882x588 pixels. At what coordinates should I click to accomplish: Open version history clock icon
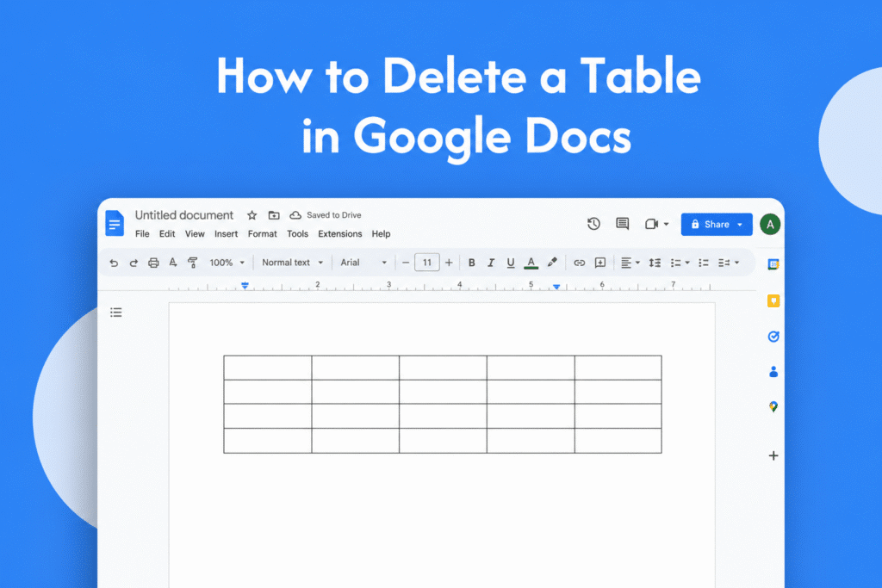(x=593, y=224)
